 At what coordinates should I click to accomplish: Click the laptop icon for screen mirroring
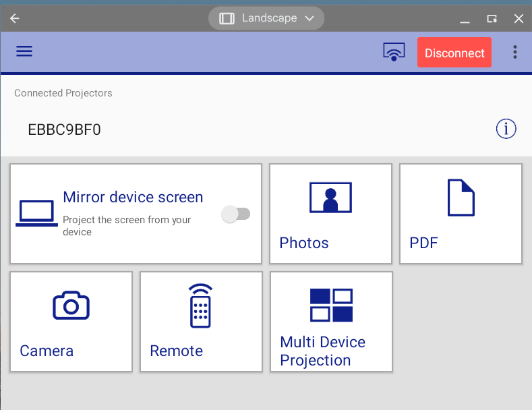pyautogui.click(x=36, y=213)
